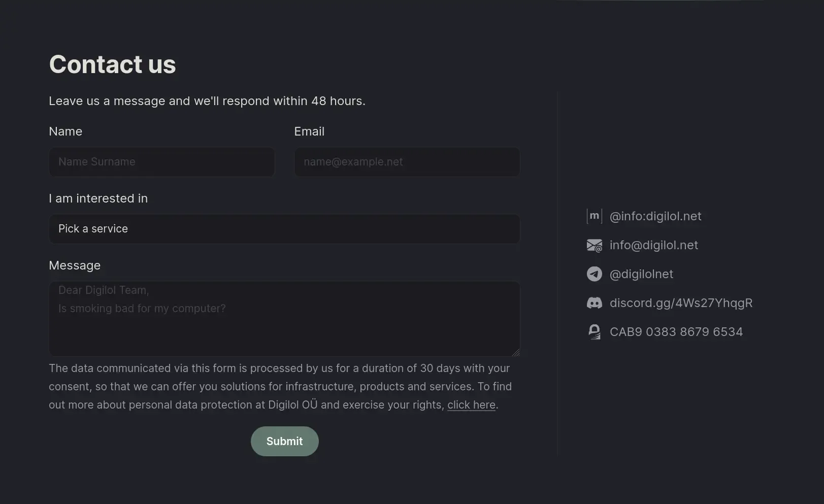Focus the Name Surname input field

pyautogui.click(x=161, y=162)
